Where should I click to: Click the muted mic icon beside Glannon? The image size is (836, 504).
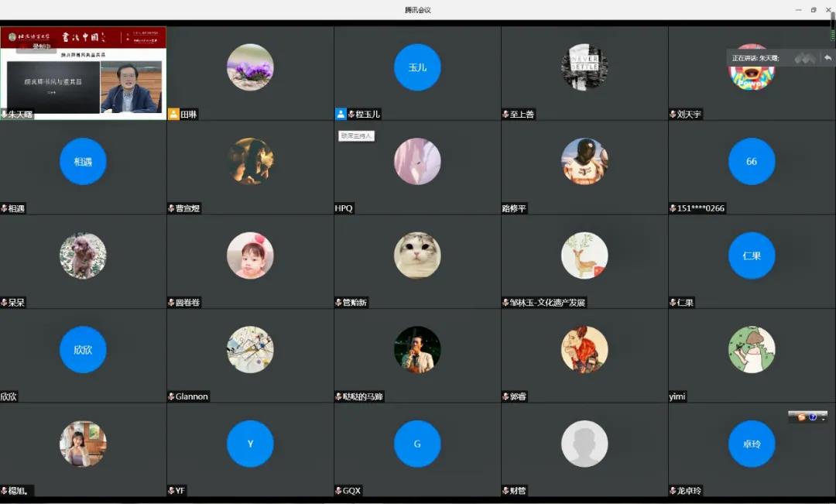[171, 396]
